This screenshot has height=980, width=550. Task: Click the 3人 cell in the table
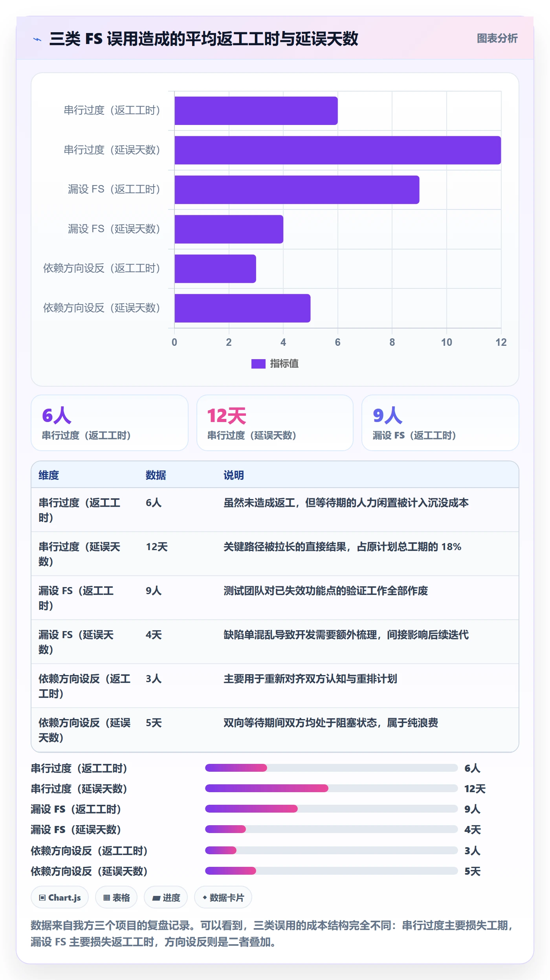click(x=154, y=679)
